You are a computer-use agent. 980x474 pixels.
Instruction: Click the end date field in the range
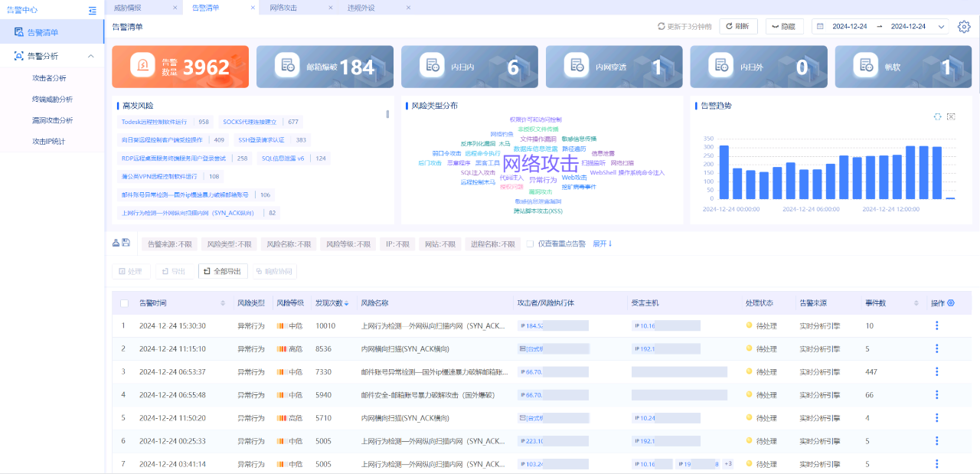[x=908, y=27]
